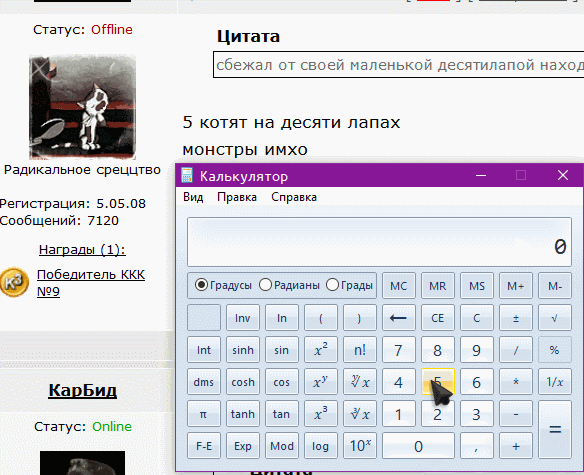This screenshot has width=584, height=475.
Task: Click the square root button
Action: point(555,318)
